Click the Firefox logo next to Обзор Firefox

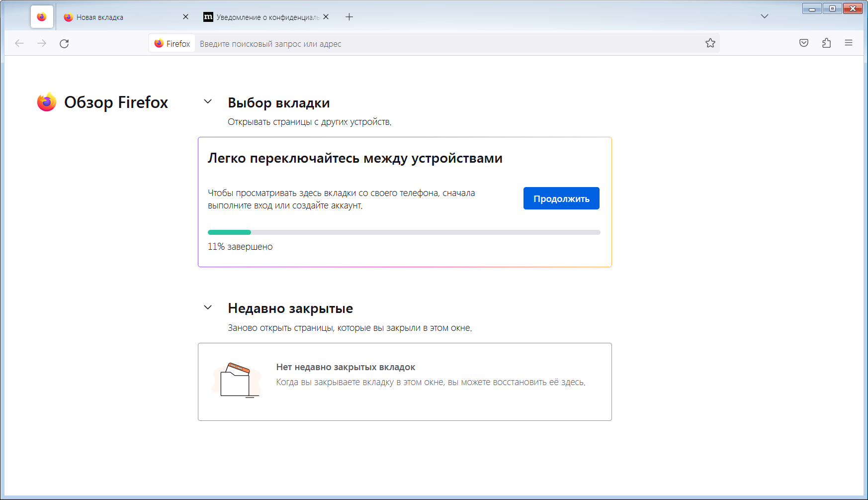(x=47, y=102)
